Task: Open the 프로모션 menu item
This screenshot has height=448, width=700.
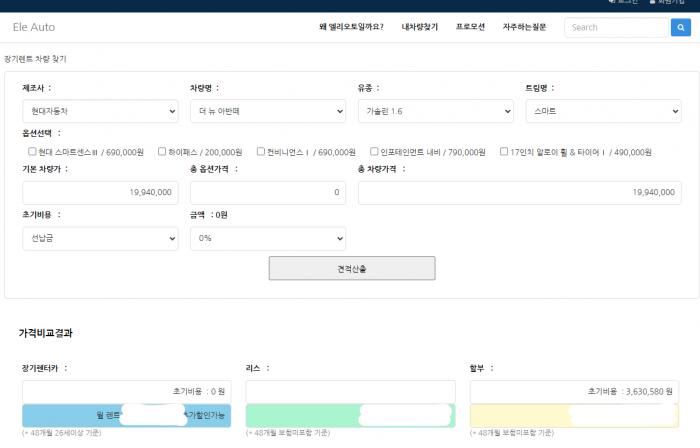Action: tap(470, 27)
